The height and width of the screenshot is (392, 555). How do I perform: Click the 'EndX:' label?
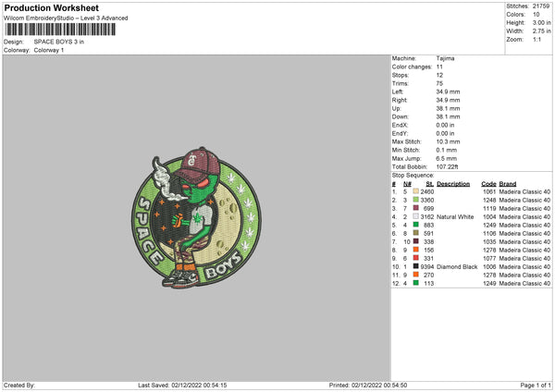click(x=400, y=125)
